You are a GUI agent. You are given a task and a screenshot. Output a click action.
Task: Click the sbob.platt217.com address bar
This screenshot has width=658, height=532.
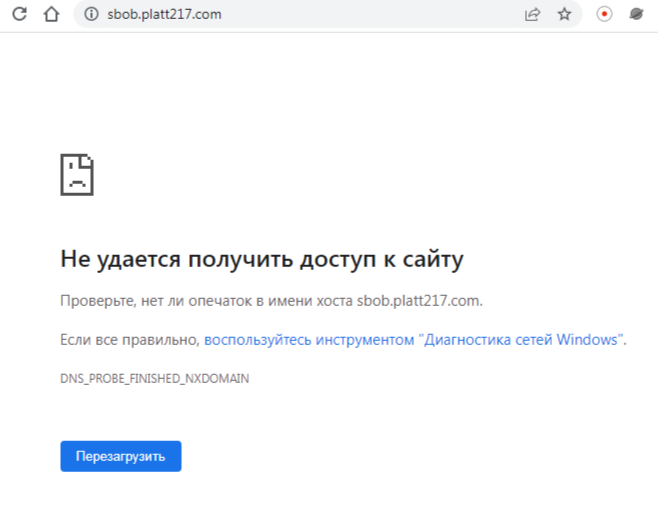[327, 14]
